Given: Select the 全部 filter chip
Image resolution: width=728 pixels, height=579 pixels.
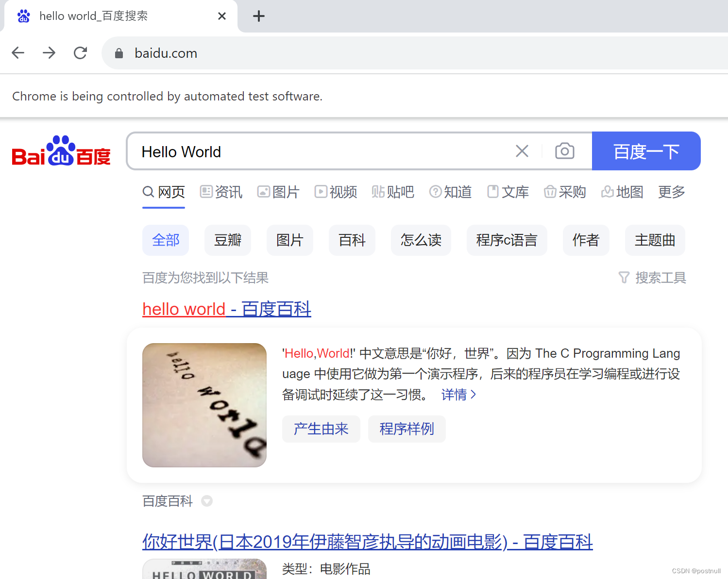Looking at the screenshot, I should [x=166, y=240].
